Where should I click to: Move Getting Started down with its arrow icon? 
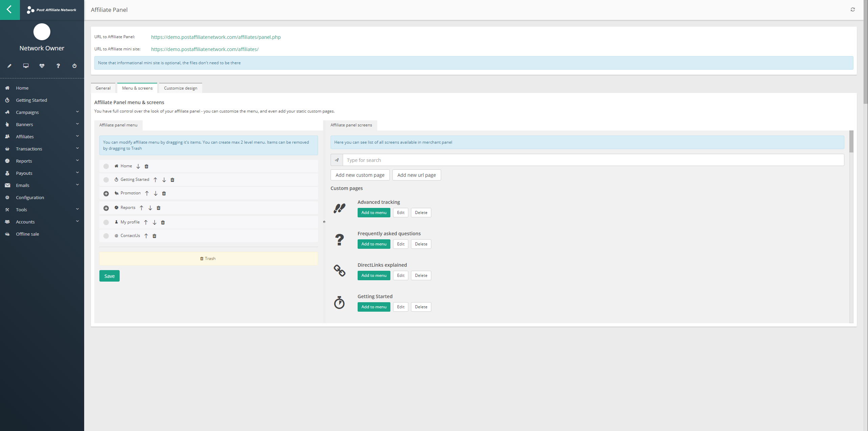(x=164, y=179)
